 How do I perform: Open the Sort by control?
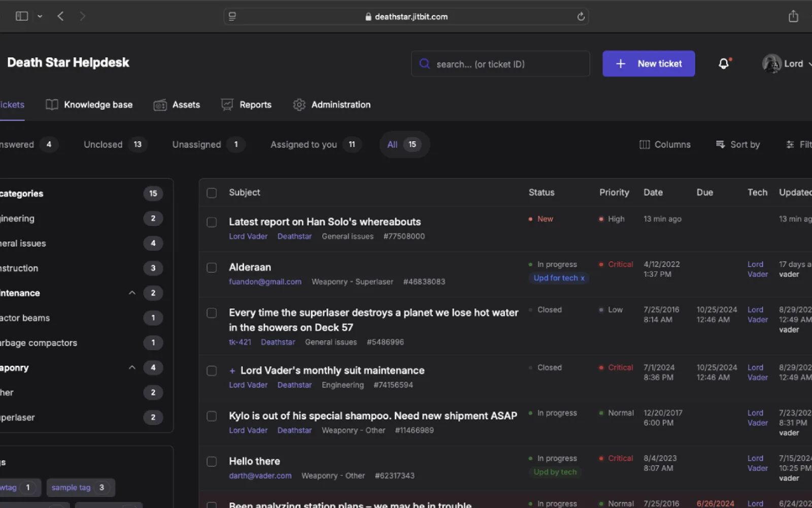737,145
